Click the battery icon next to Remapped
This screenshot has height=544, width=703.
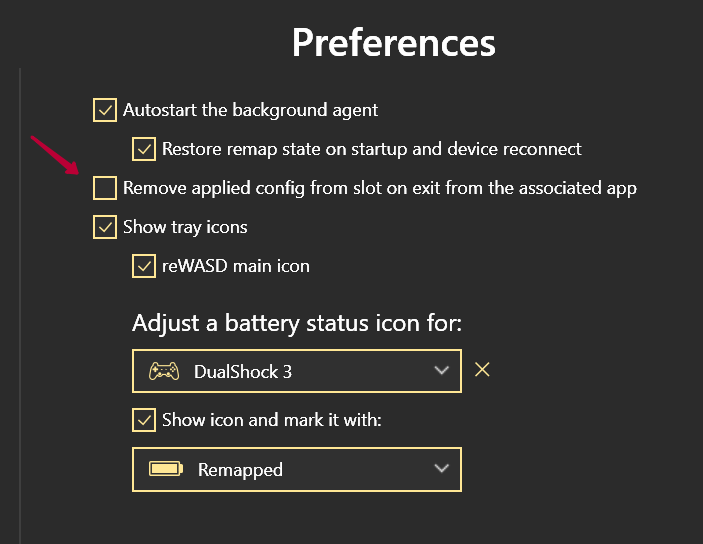pos(166,469)
